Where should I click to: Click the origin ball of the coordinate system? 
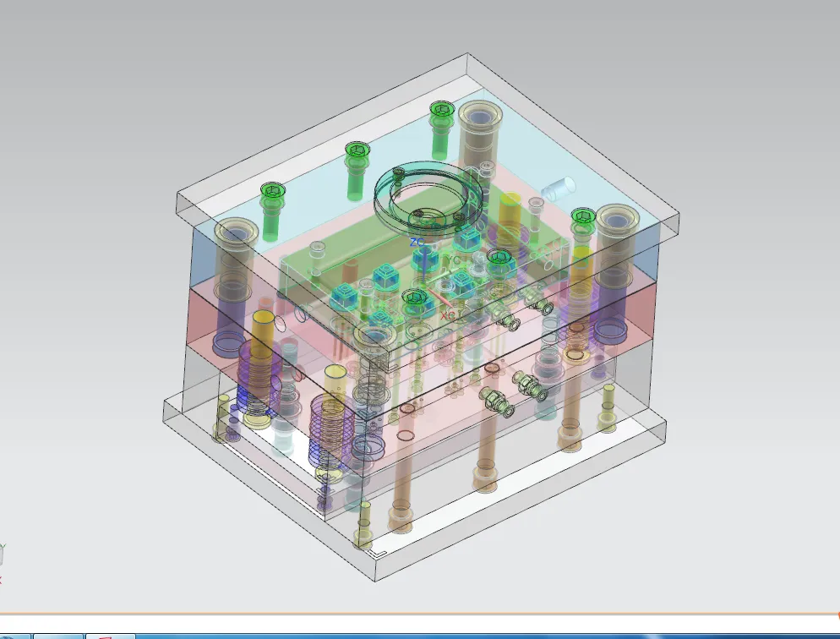(x=423, y=286)
